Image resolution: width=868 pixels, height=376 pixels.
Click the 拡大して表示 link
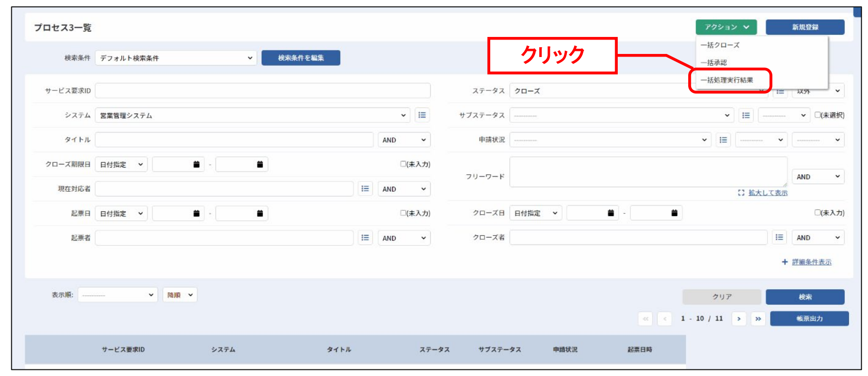pos(768,193)
